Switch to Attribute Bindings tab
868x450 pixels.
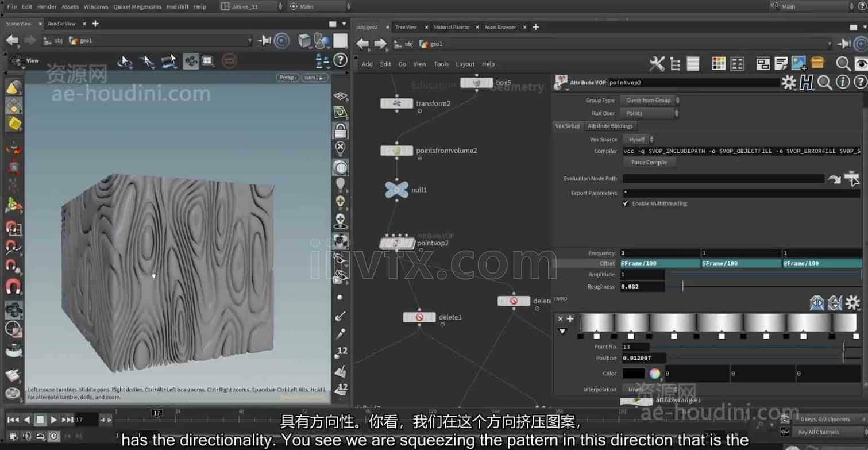point(610,126)
